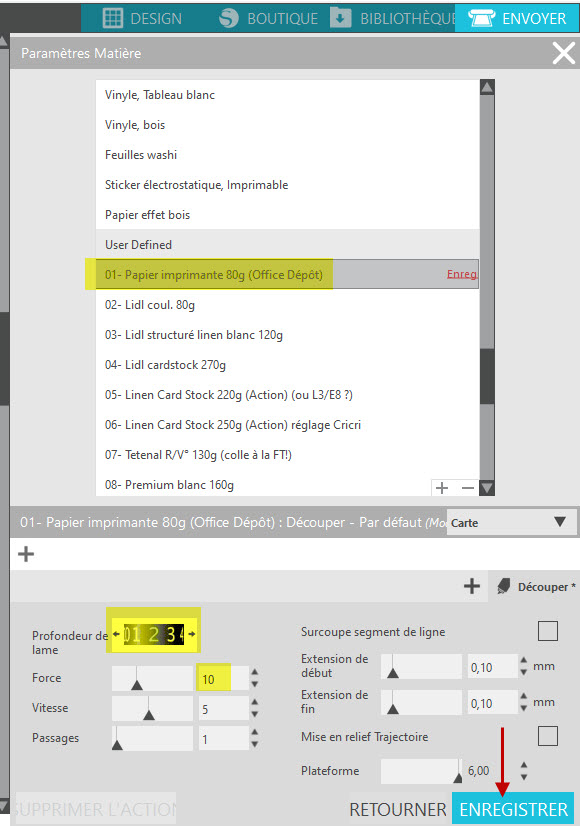Pick Papier effet bois material
The image size is (580, 826).
(288, 215)
